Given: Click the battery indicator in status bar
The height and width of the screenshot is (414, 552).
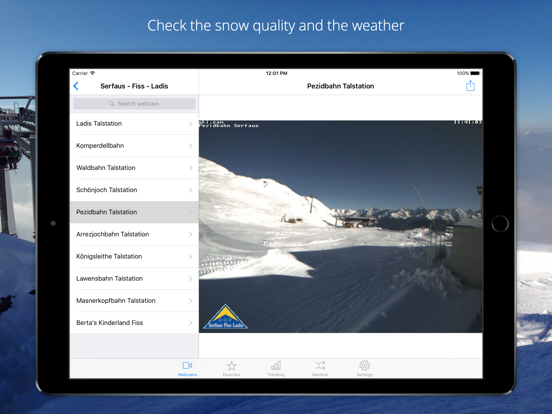Looking at the screenshot, I should (x=475, y=73).
